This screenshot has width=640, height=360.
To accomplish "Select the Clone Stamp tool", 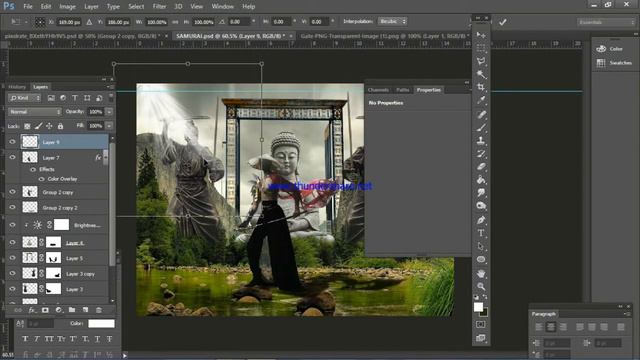I will pyautogui.click(x=481, y=141).
